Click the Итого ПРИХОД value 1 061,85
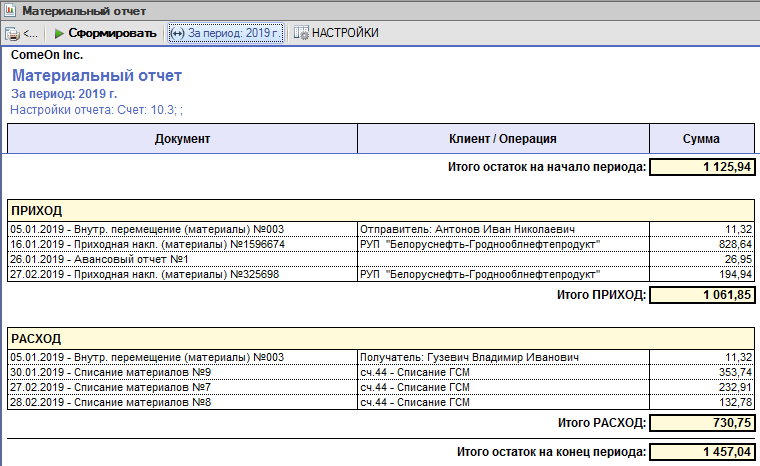Viewport: 760px width, 466px height. (702, 295)
